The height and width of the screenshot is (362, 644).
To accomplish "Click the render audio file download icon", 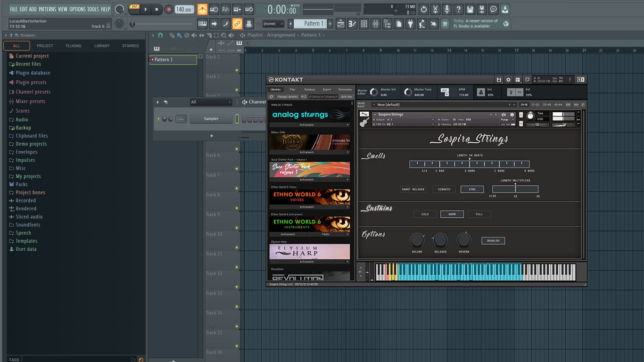I will tap(504, 9).
